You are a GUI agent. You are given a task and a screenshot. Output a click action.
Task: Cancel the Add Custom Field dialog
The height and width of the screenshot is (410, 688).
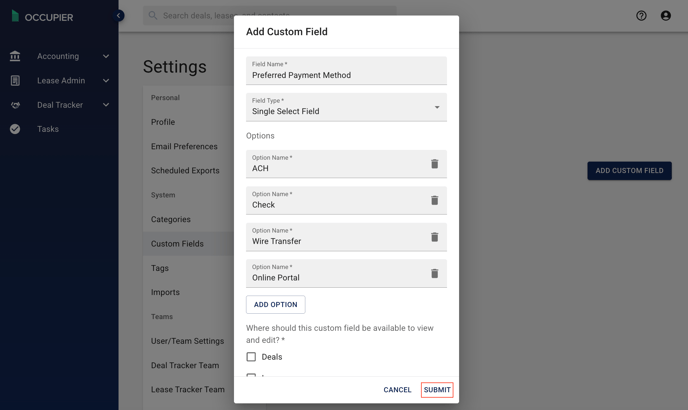397,390
